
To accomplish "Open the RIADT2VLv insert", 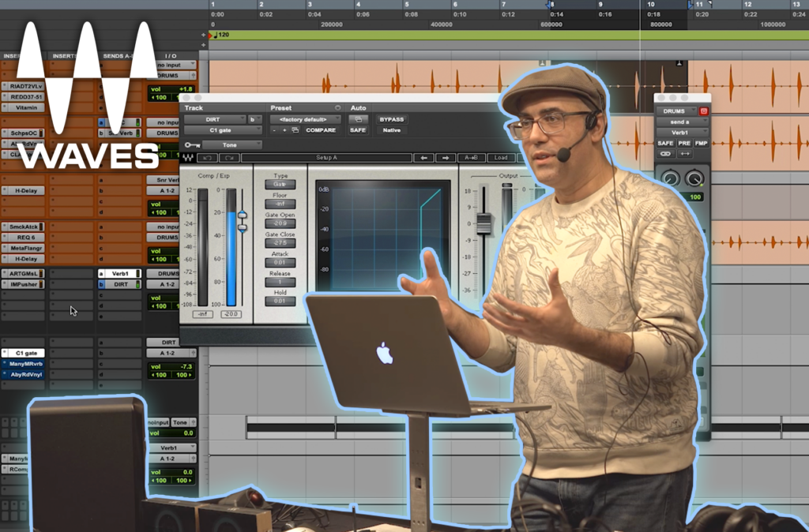I will coord(23,86).
